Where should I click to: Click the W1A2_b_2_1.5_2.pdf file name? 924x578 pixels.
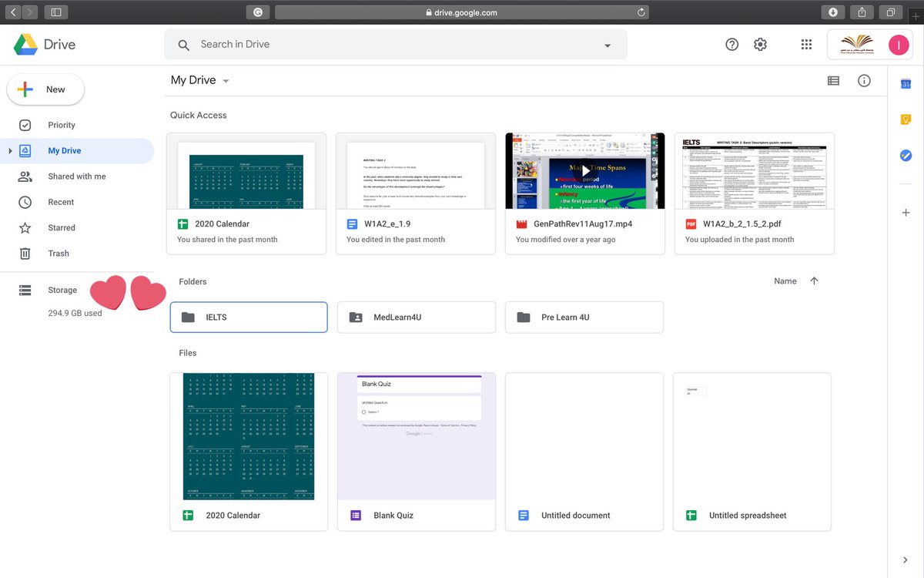pos(742,224)
